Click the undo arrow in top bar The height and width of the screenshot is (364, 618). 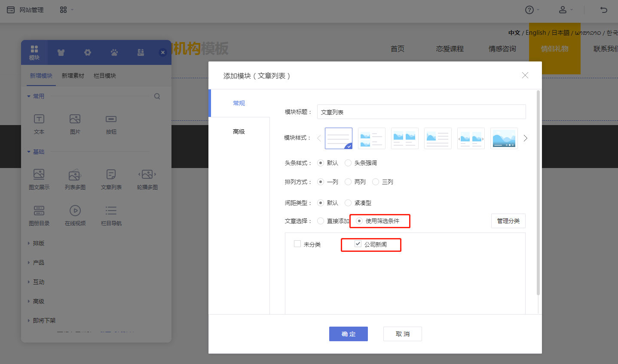click(604, 10)
